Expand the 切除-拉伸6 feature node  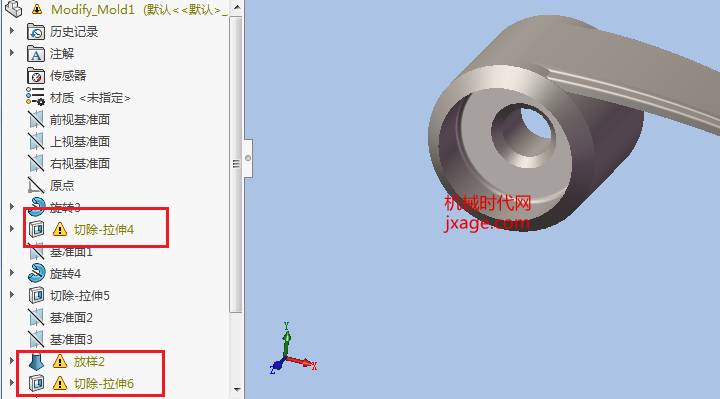[12, 382]
